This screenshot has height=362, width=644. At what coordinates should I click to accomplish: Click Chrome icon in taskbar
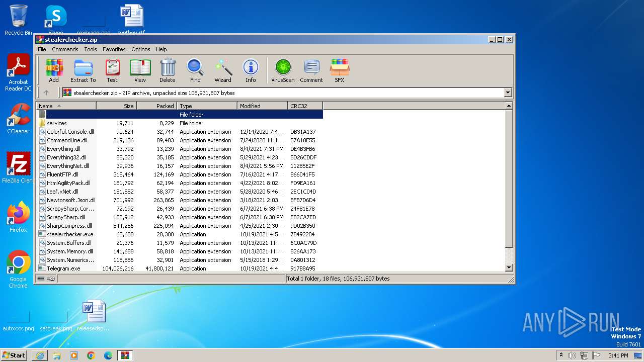tap(91, 355)
